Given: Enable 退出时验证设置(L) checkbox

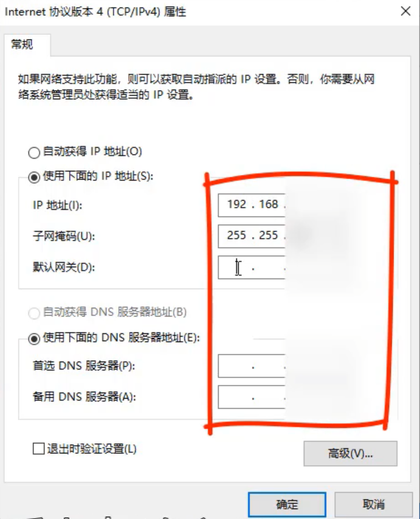Looking at the screenshot, I should [39, 449].
